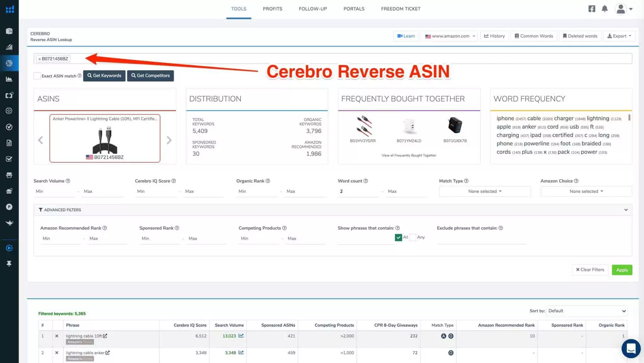Open the circled checkmark sidebar tool
Image resolution: width=644 pixels, height=363 pixels.
pyautogui.click(x=9, y=127)
